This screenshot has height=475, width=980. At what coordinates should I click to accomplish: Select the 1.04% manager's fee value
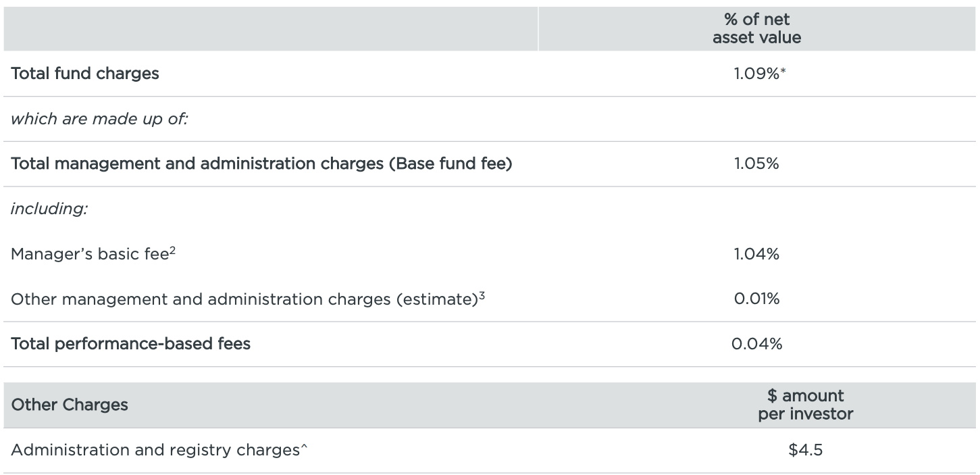756,254
